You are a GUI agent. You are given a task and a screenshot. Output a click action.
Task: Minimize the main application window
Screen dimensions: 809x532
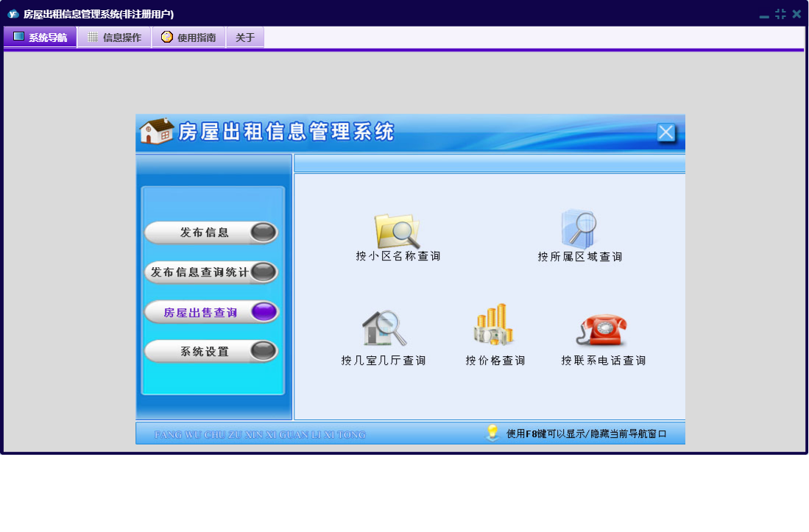764,15
